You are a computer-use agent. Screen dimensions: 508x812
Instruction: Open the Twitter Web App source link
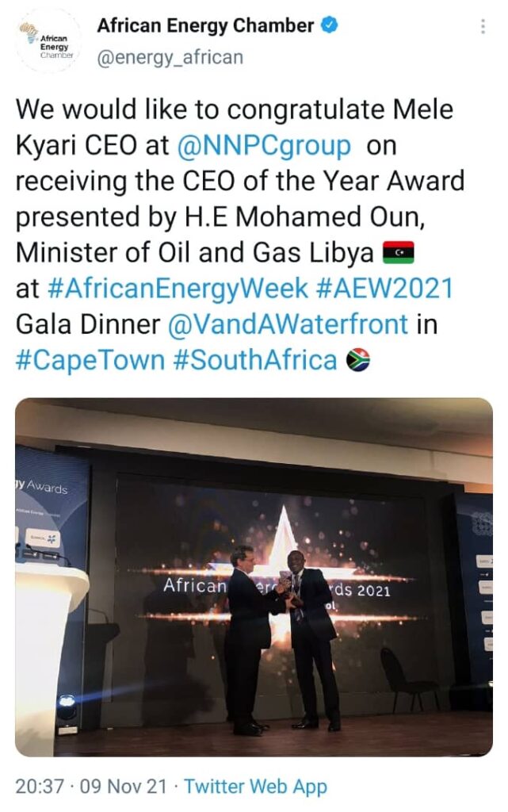click(255, 787)
